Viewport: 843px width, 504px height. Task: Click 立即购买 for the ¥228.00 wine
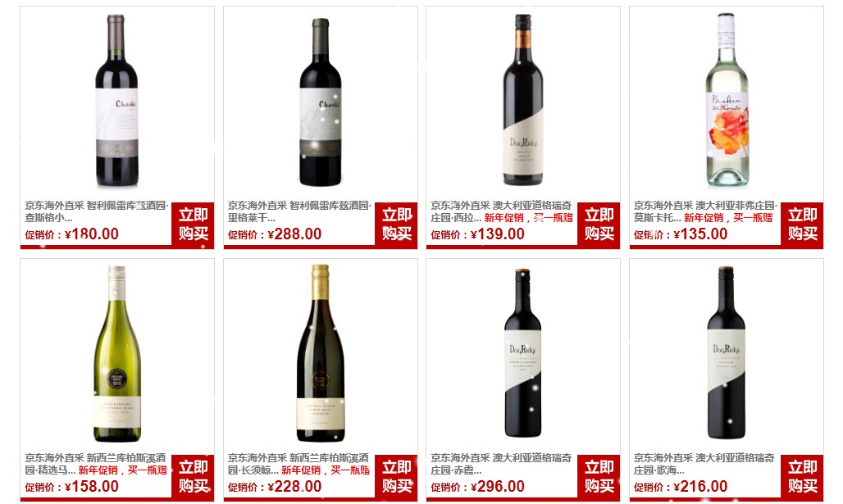(396, 477)
